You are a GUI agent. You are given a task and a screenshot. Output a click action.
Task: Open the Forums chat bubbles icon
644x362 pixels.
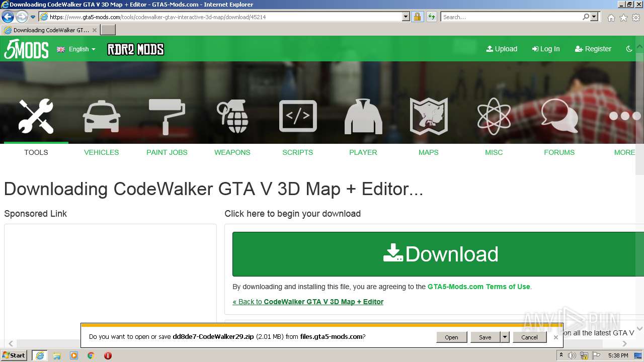(x=559, y=116)
